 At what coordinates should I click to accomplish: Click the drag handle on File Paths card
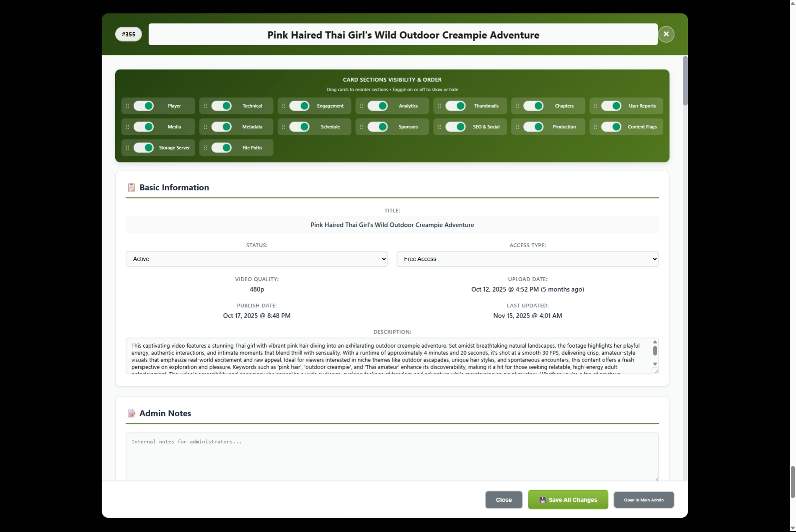click(x=205, y=147)
